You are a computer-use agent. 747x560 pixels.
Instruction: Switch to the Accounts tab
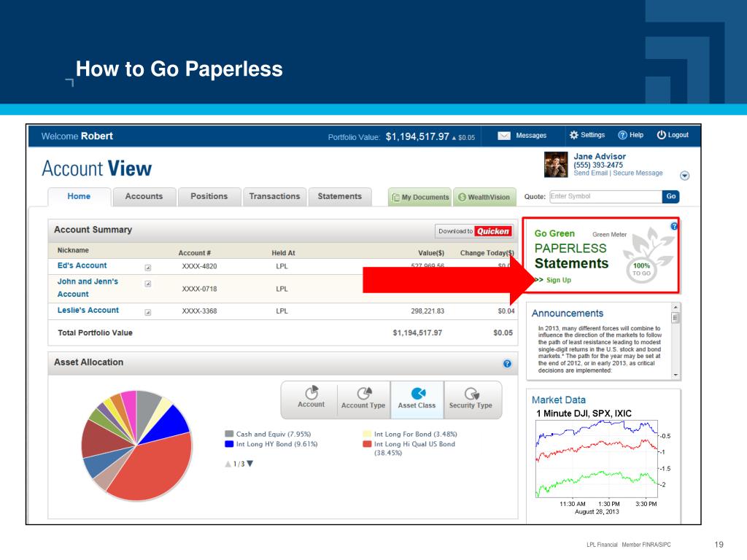pyautogui.click(x=144, y=196)
